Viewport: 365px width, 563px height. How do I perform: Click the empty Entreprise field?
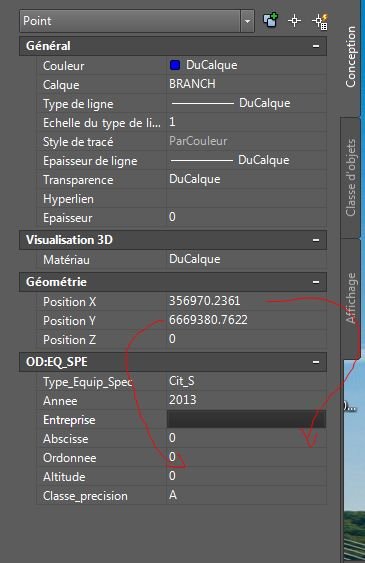pyautogui.click(x=247, y=419)
